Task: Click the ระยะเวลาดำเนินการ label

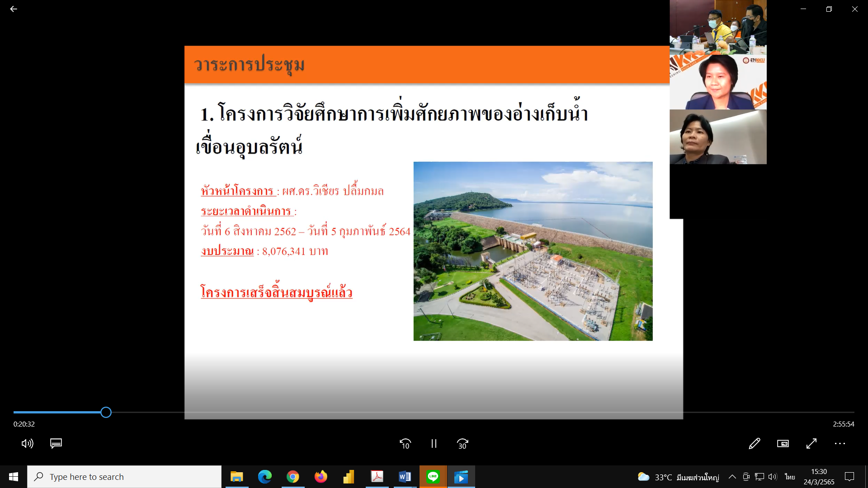Action: tap(247, 211)
